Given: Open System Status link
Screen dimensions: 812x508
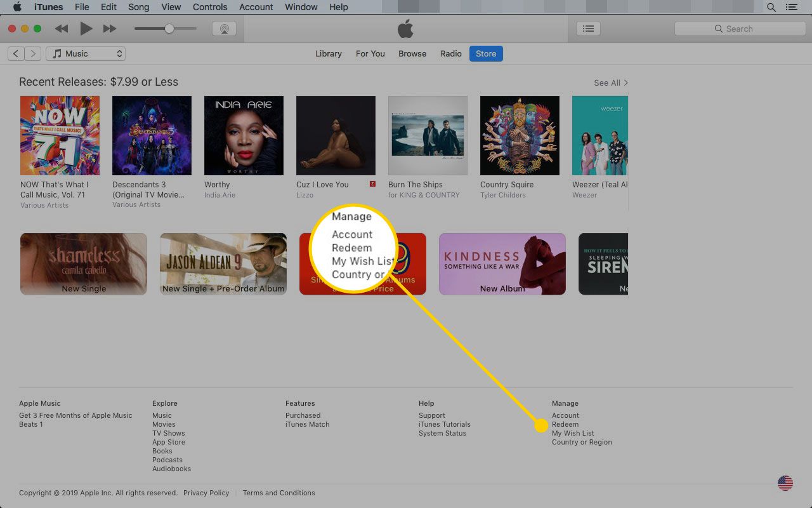Looking at the screenshot, I should pyautogui.click(x=442, y=433).
